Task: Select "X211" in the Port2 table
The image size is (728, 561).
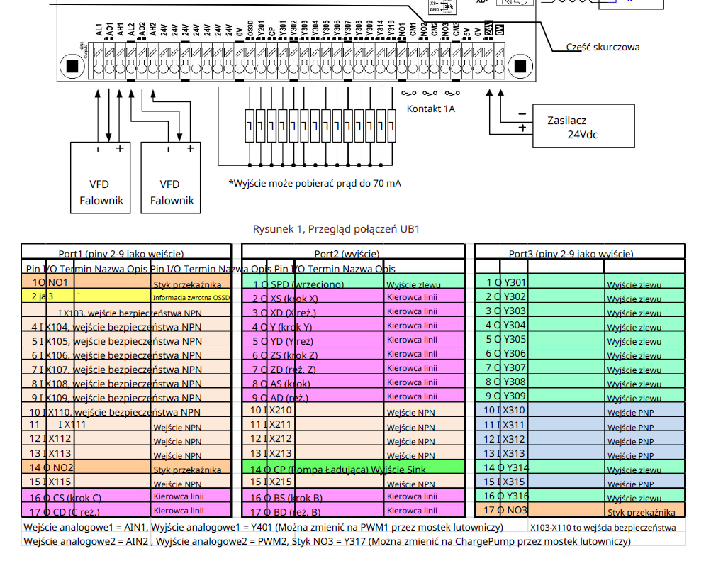Action: tap(281, 424)
